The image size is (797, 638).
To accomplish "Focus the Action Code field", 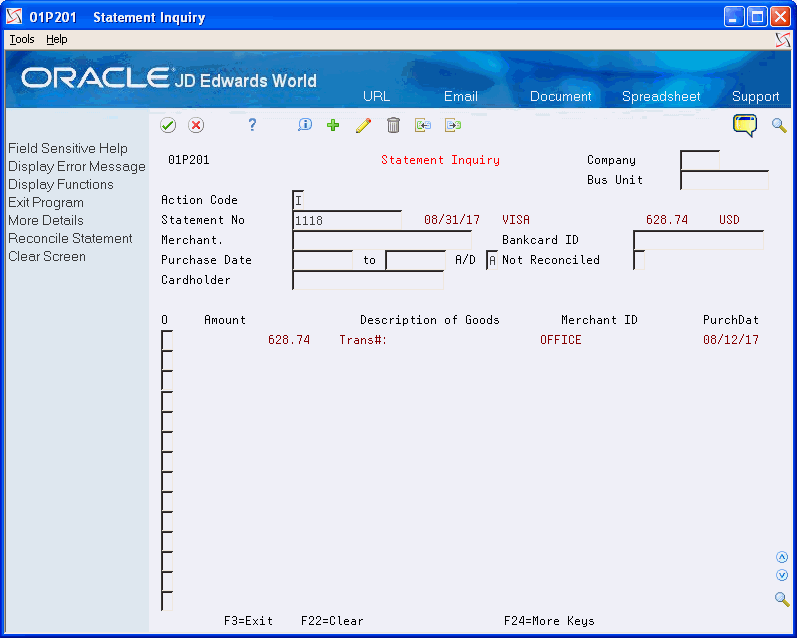I will point(298,200).
